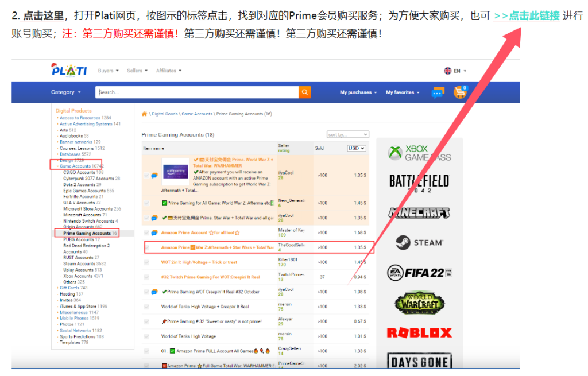Click the UK flag language icon
Viewport: 588px width, 376px height.
tap(448, 71)
